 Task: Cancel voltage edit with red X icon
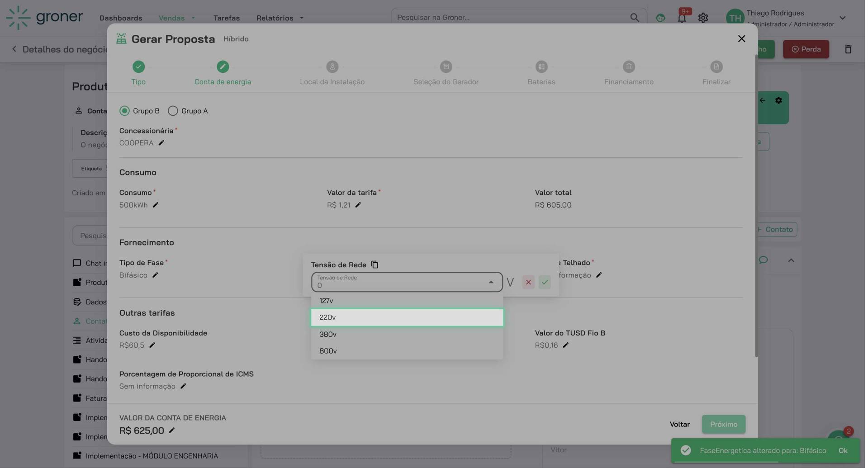pos(528,282)
